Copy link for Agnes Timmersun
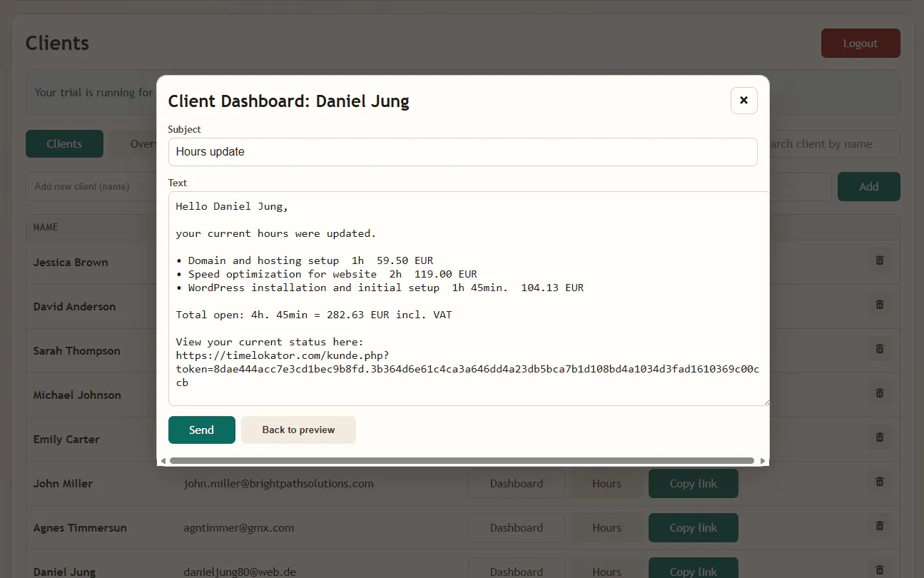 [694, 528]
